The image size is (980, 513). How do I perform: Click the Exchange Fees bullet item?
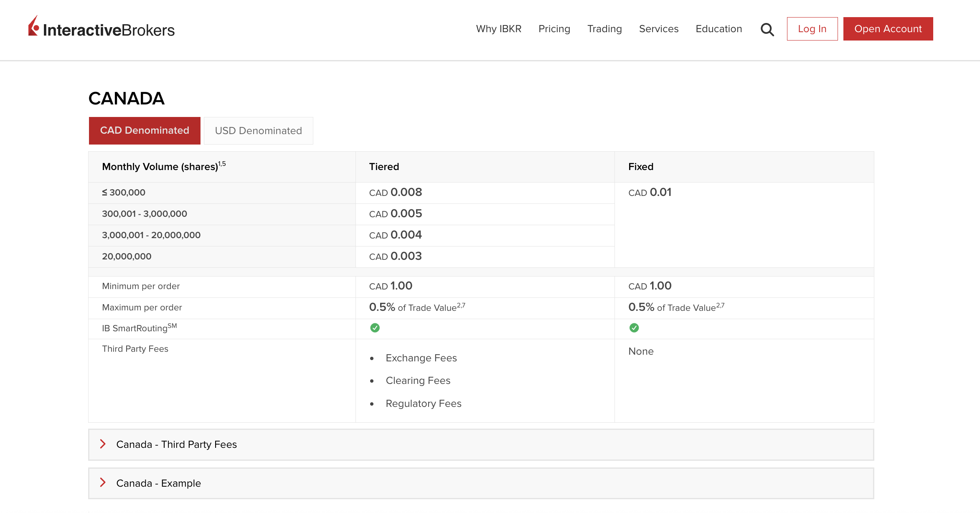click(421, 358)
